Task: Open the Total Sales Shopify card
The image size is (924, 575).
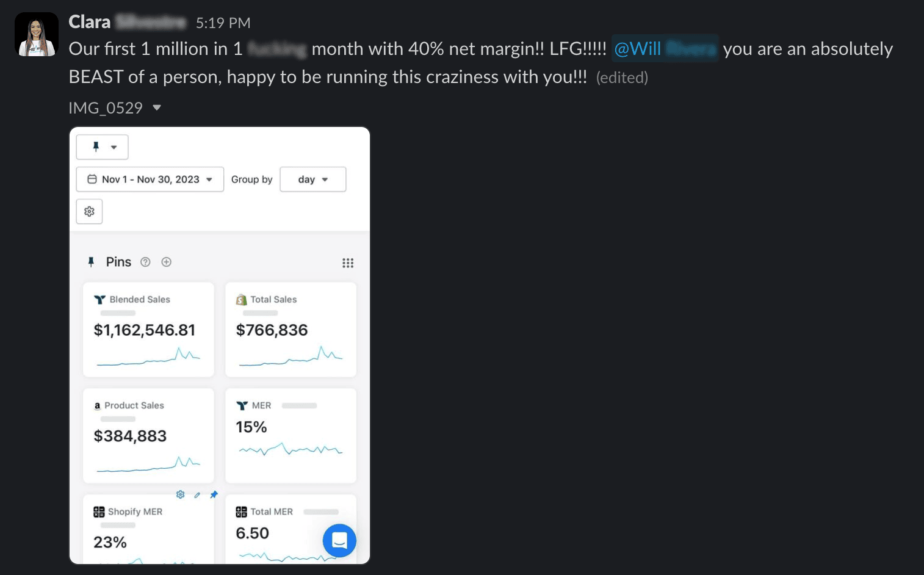Action: click(x=291, y=330)
